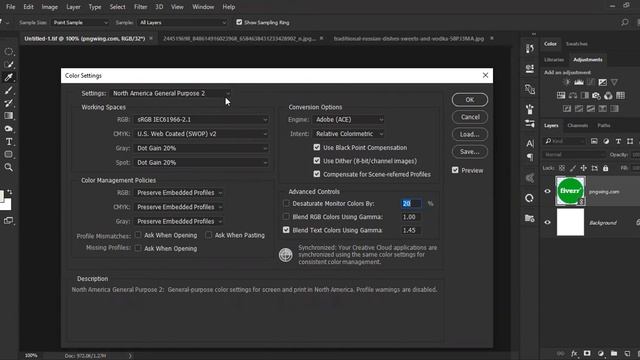Open CMYK color management policy dropdown
640x360 pixels.
[x=179, y=207]
